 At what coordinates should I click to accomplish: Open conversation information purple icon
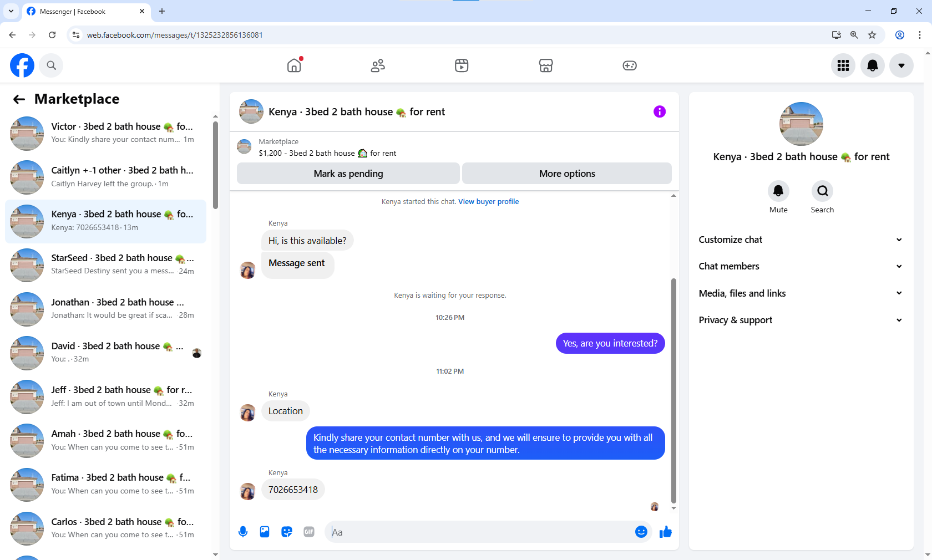pos(660,111)
